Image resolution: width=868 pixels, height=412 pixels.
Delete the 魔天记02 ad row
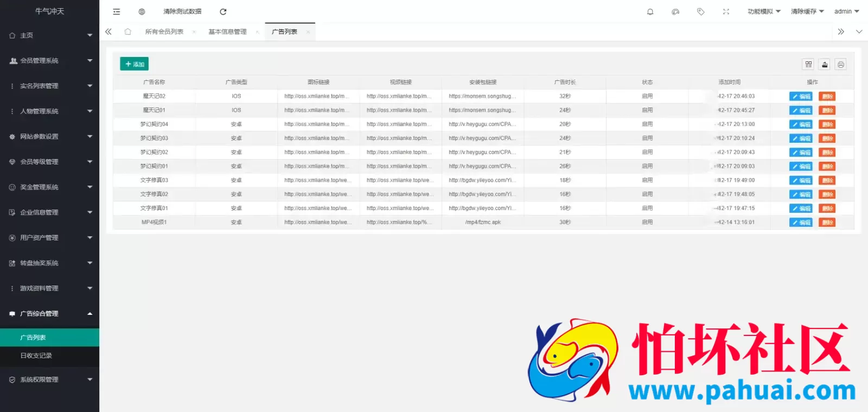827,97
